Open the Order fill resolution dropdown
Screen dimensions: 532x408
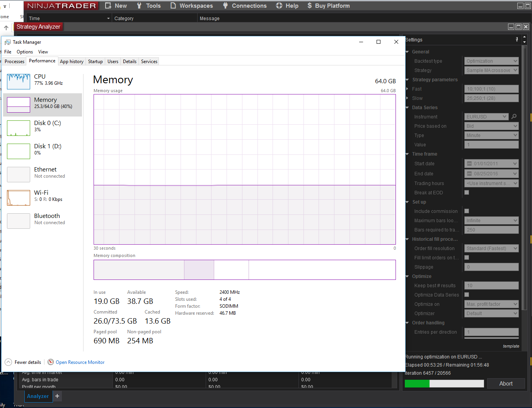(x=491, y=248)
